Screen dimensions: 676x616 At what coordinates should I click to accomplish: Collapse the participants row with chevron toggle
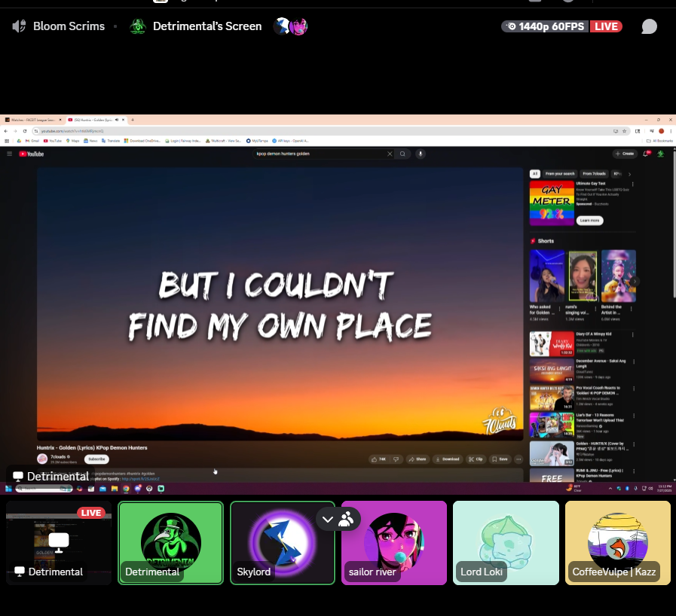328,520
